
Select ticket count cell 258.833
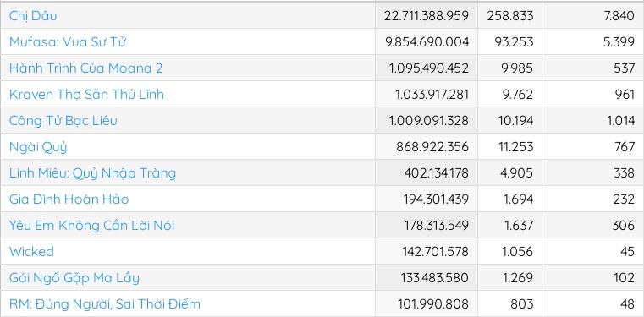click(510, 15)
